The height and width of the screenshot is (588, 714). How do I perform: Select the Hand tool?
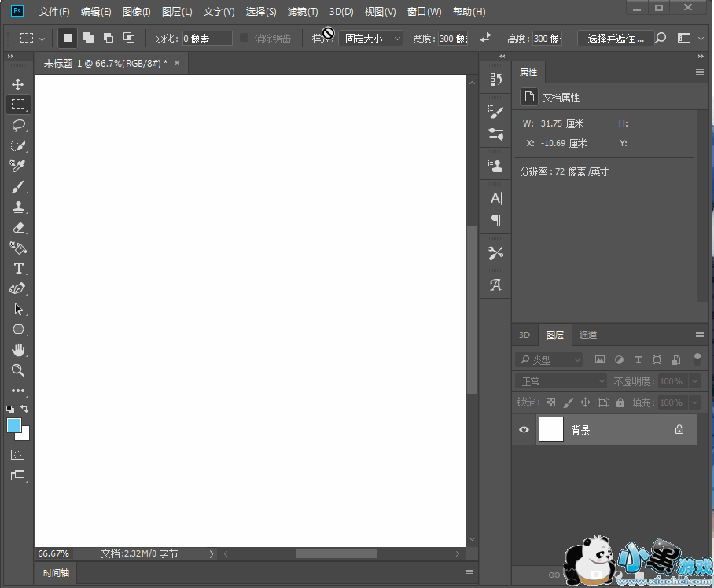18,350
